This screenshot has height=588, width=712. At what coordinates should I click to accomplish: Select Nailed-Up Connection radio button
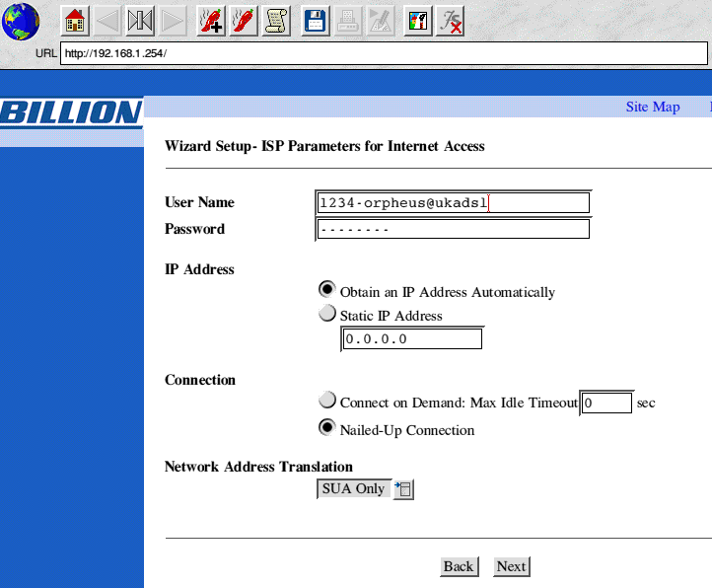pos(326,428)
